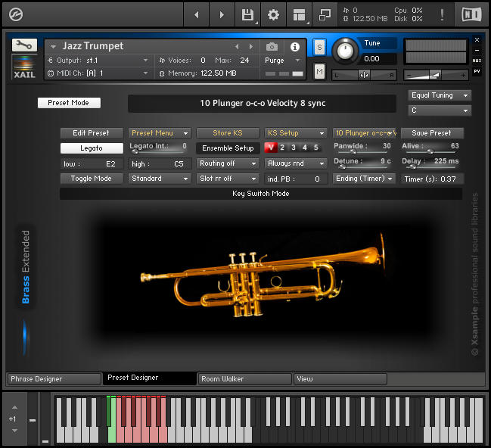Shift keyboard octave down arrow
The height and width of the screenshot is (448, 491).
(14, 431)
